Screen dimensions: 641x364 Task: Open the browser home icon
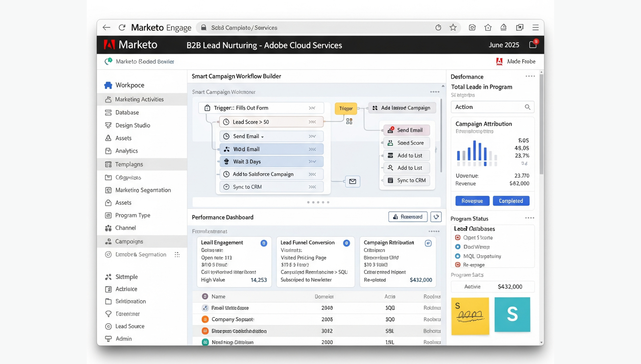coord(488,28)
